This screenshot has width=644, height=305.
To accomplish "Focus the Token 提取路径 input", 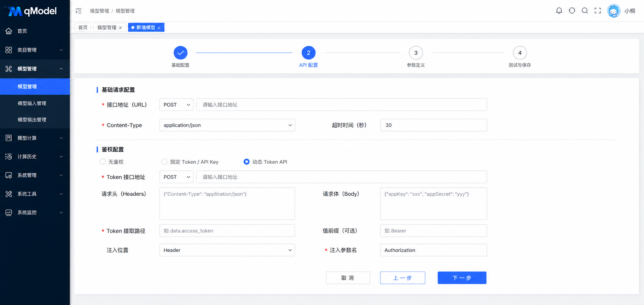I will 227,231.
